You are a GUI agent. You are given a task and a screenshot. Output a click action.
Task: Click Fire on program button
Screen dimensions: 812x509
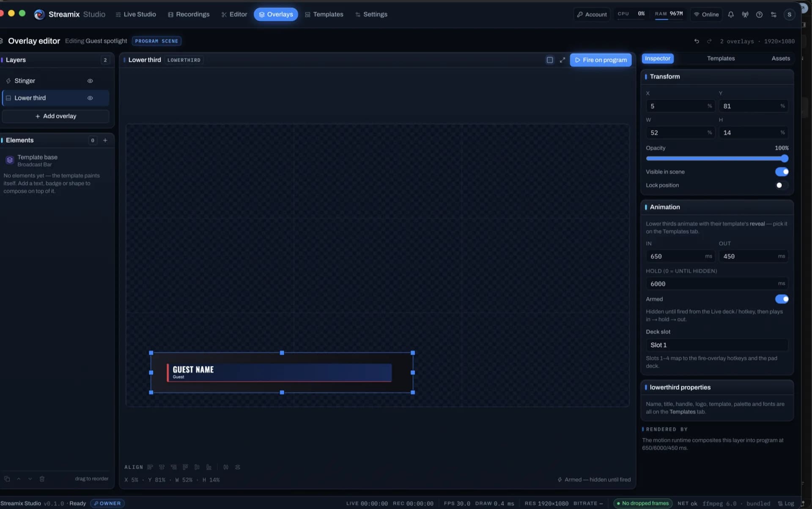(601, 60)
